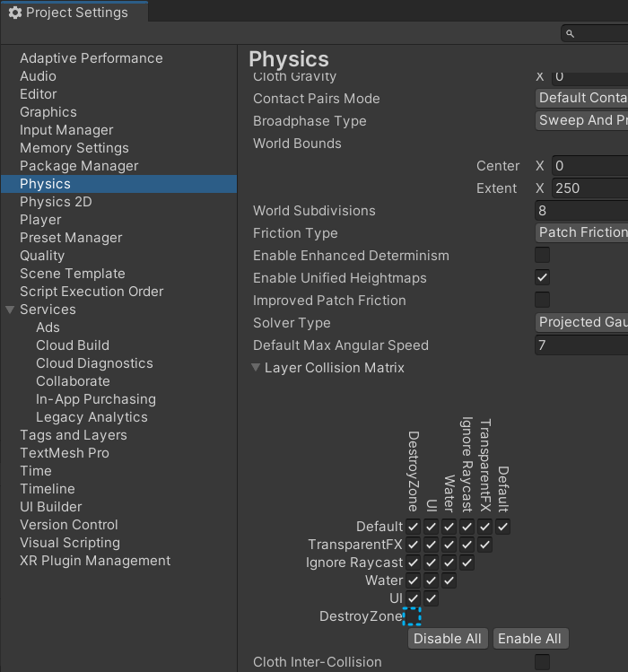Open Input Manager settings
The image size is (628, 672).
(x=66, y=130)
